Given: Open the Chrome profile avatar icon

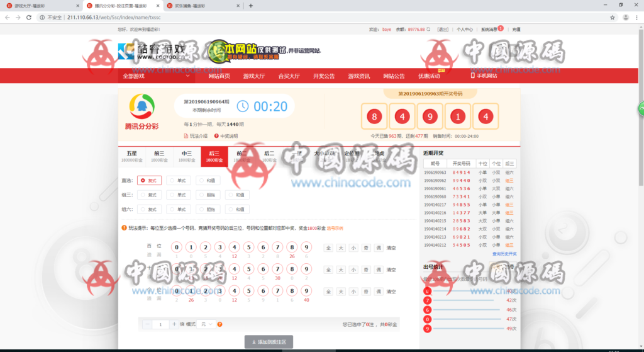Looking at the screenshot, I should [626, 17].
